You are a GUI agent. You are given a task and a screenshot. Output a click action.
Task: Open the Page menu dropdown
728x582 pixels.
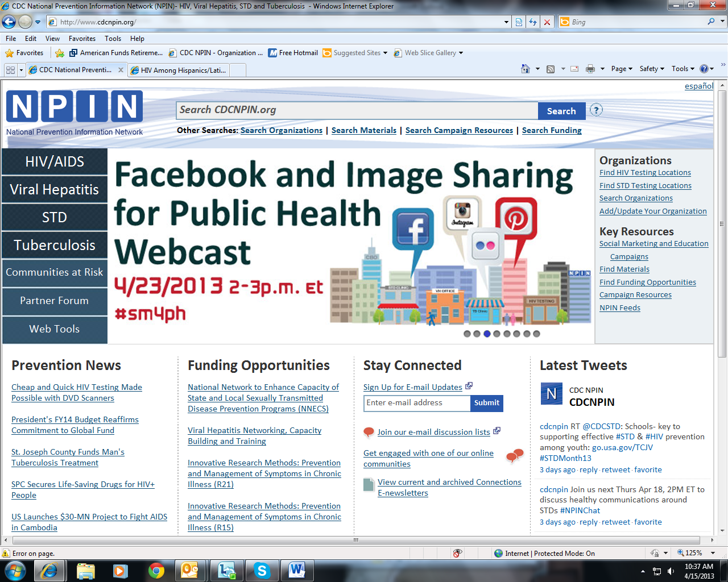click(x=622, y=69)
